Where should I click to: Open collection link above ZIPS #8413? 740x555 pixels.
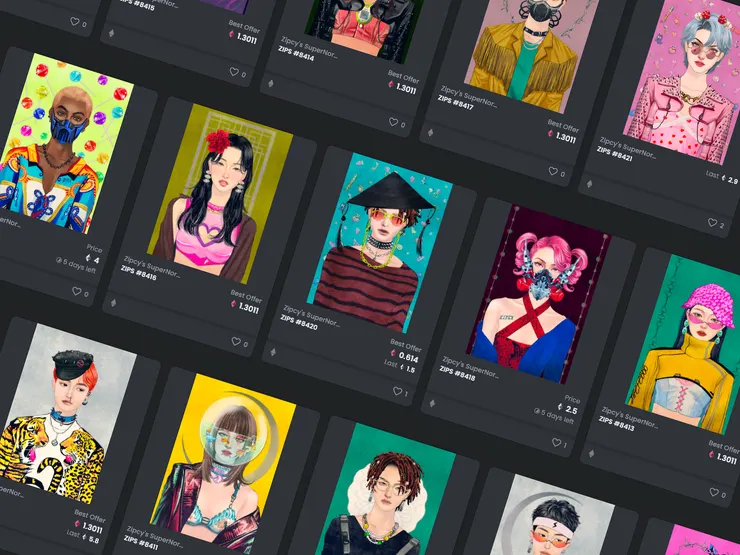point(630,417)
